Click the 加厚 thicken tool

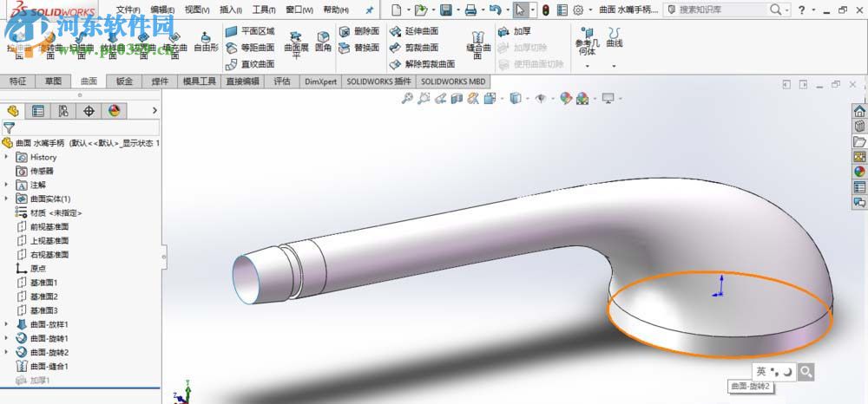[514, 31]
